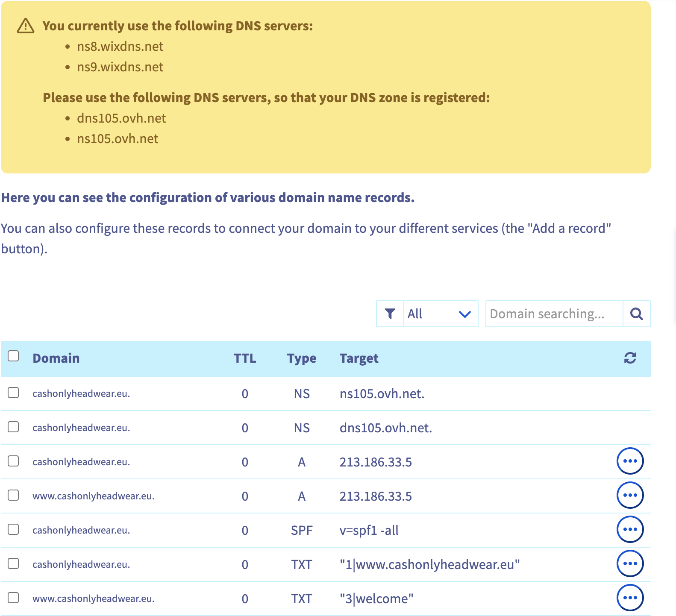
Task: Open actions for the "3|welcome" TXT record
Action: (x=630, y=598)
